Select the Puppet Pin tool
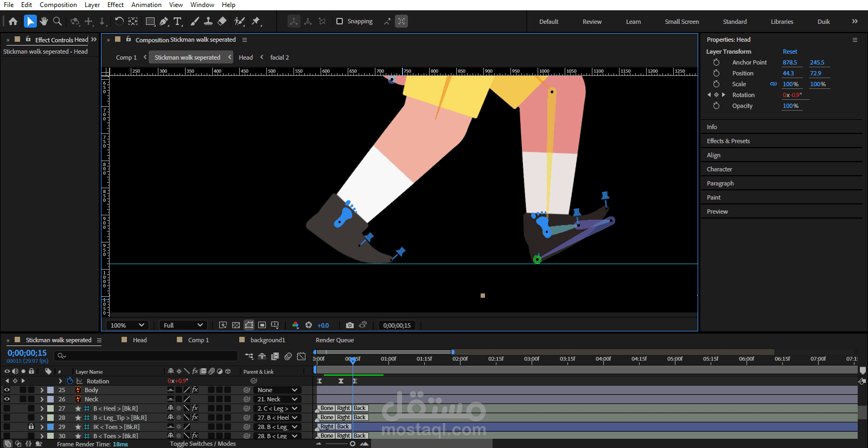This screenshot has height=448, width=868. pyautogui.click(x=256, y=21)
